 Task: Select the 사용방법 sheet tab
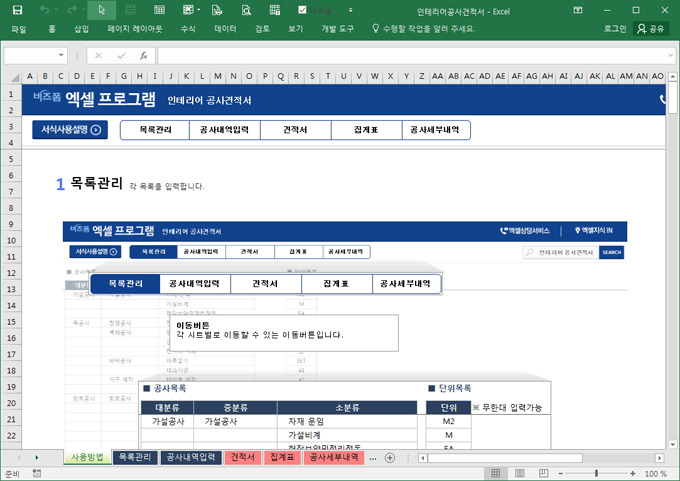point(87,457)
